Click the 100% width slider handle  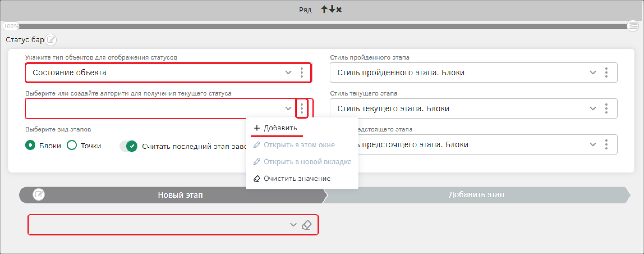point(11,26)
